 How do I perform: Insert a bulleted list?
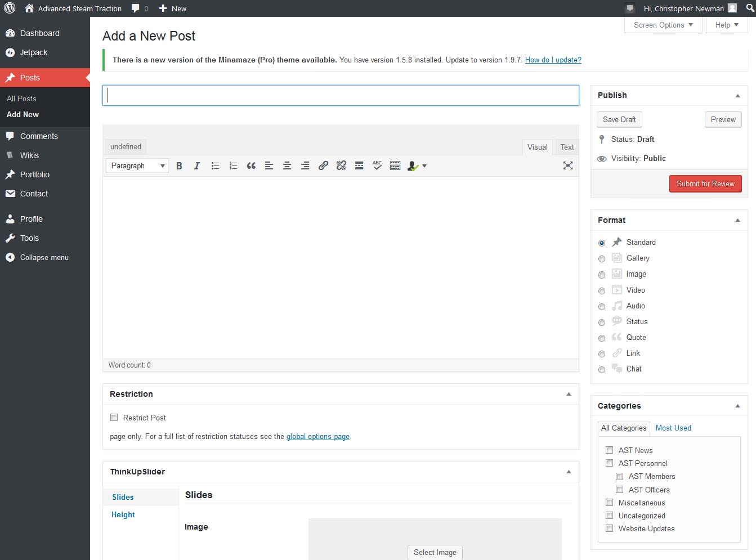[215, 165]
